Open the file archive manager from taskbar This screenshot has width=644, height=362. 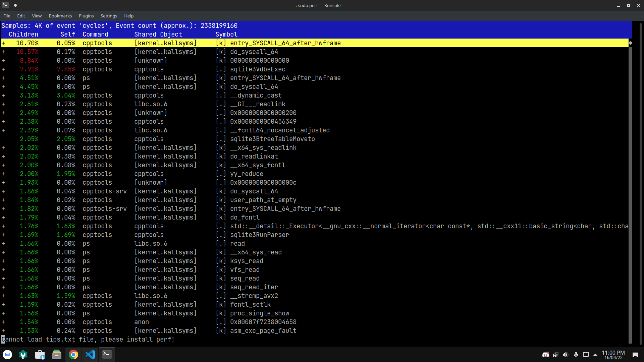(x=56, y=354)
